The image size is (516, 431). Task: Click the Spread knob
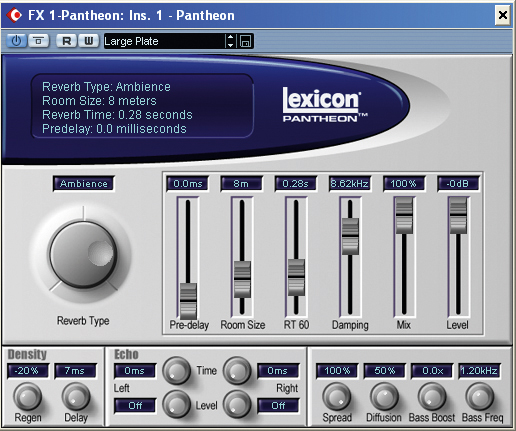tap(337, 396)
